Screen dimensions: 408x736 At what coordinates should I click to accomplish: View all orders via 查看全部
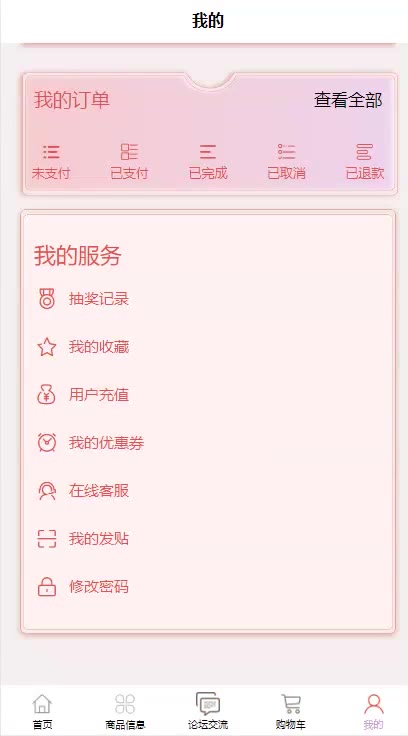348,100
